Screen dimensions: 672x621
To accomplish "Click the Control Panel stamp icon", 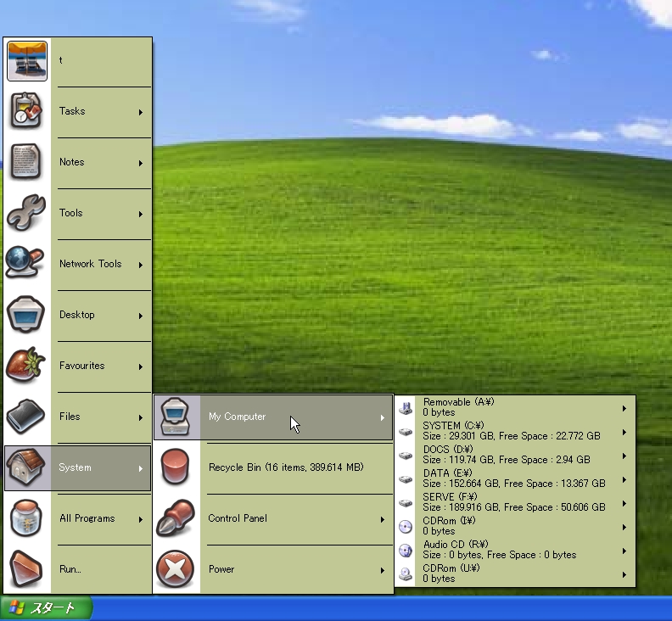I will tap(176, 517).
